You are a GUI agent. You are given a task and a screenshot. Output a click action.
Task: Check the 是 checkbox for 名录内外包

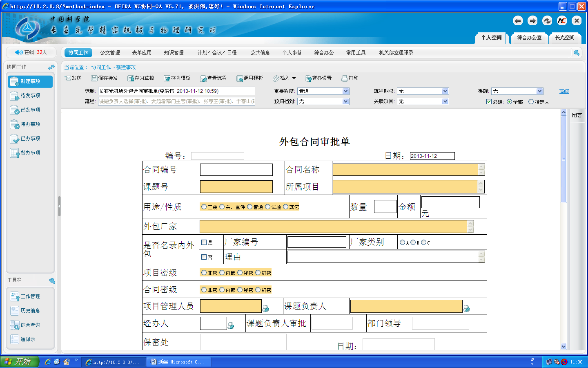tap(204, 242)
